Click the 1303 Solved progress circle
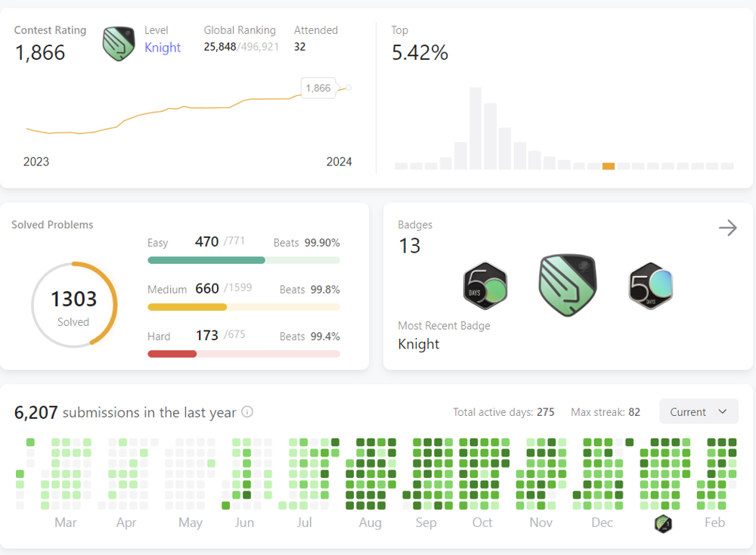 [74, 305]
